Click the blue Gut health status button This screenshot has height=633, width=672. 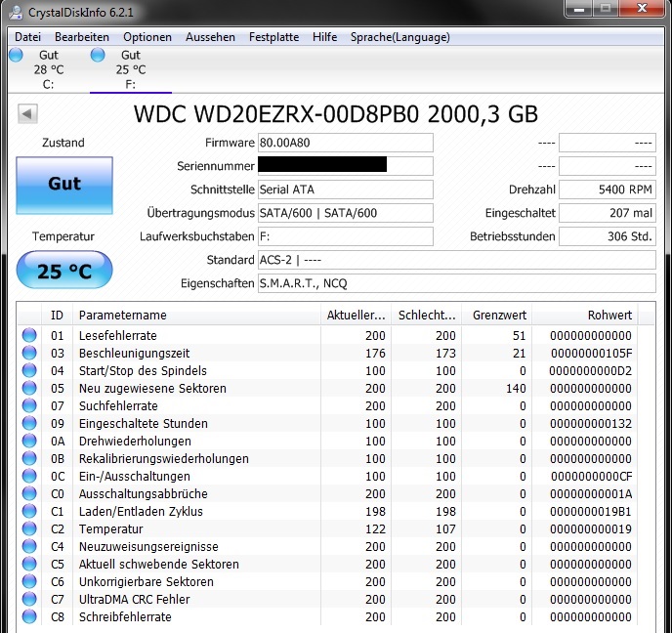point(64,186)
